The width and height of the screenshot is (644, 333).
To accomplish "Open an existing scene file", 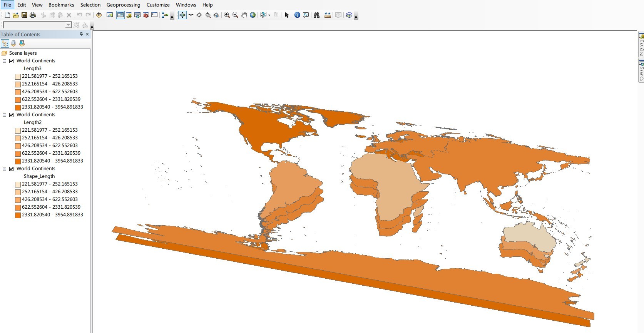I will pos(16,15).
